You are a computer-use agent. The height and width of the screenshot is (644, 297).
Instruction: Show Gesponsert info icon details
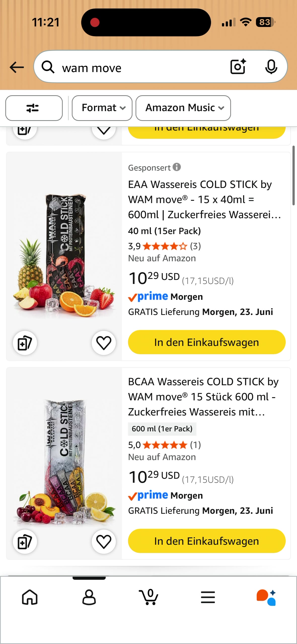click(177, 167)
